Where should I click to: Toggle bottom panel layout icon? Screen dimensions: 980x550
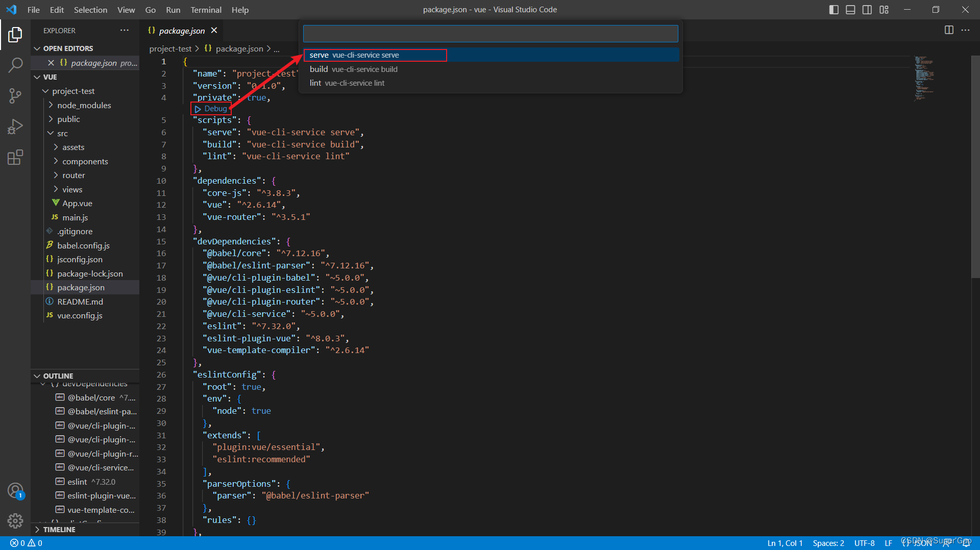[850, 10]
